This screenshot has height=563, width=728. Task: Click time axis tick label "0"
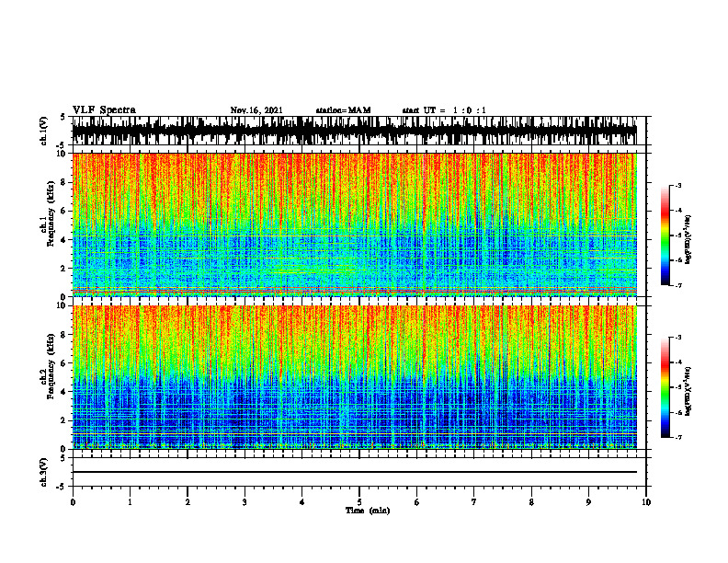(x=73, y=502)
